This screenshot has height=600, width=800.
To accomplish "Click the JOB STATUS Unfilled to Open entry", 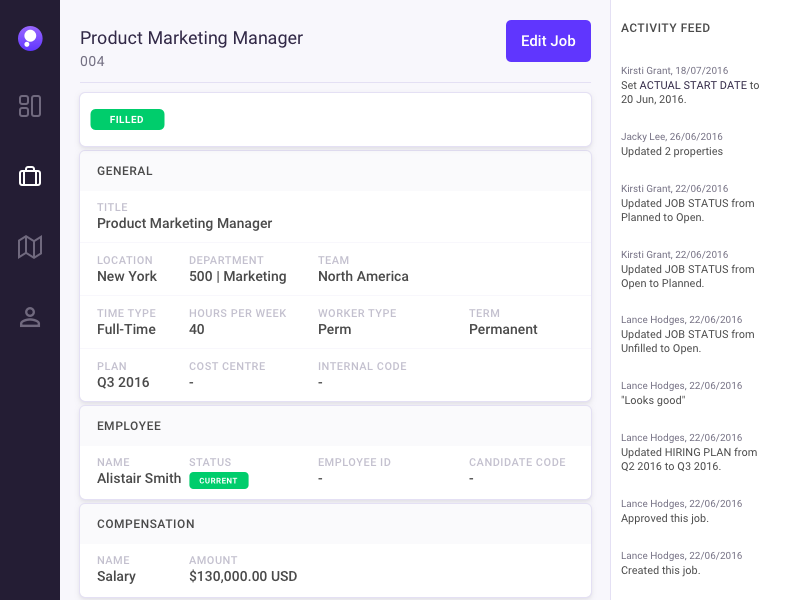I will point(688,334).
